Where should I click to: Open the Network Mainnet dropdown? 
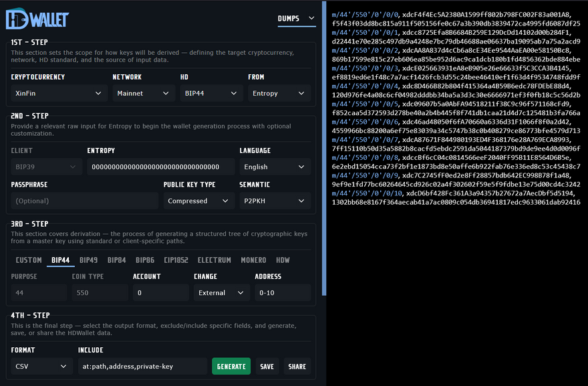click(143, 94)
